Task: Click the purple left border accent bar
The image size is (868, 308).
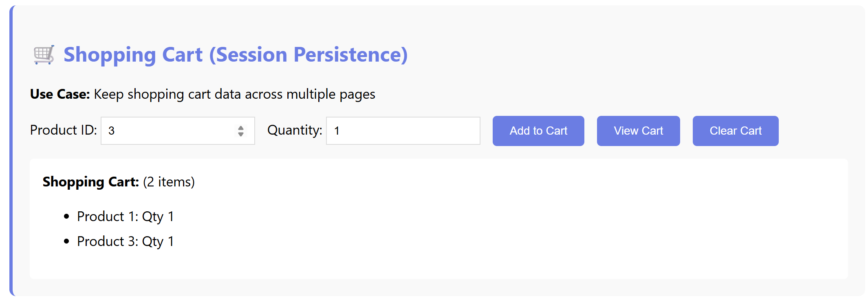Action: tap(11, 151)
